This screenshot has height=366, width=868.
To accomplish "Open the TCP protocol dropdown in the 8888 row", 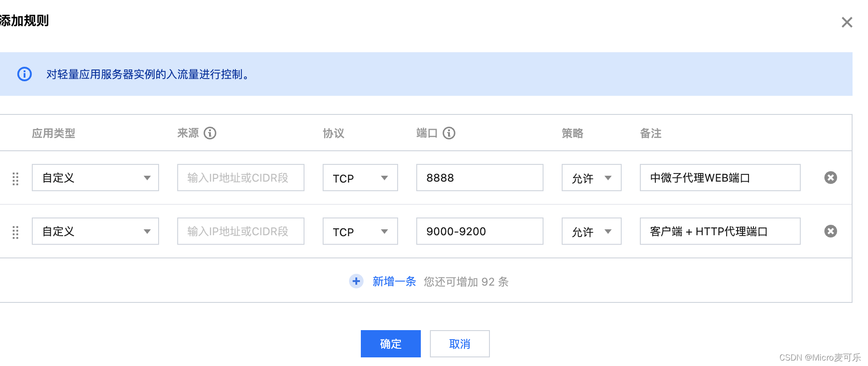I will [360, 178].
